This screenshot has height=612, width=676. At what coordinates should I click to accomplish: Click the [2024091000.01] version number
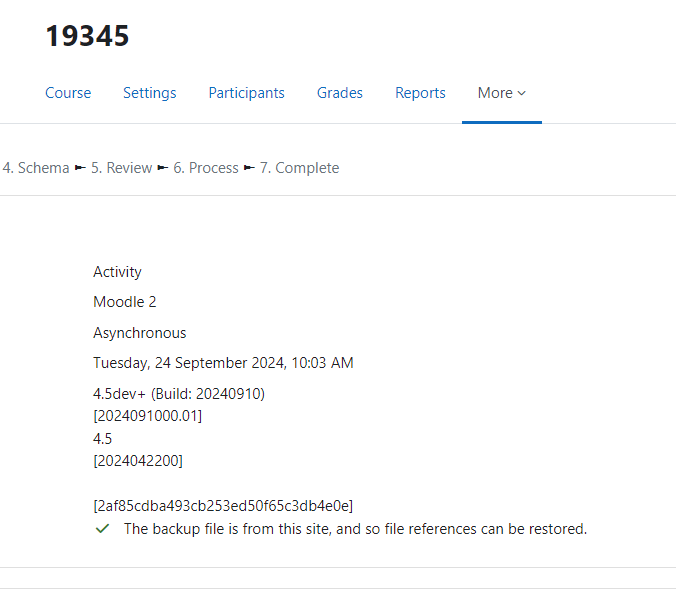pos(147,416)
